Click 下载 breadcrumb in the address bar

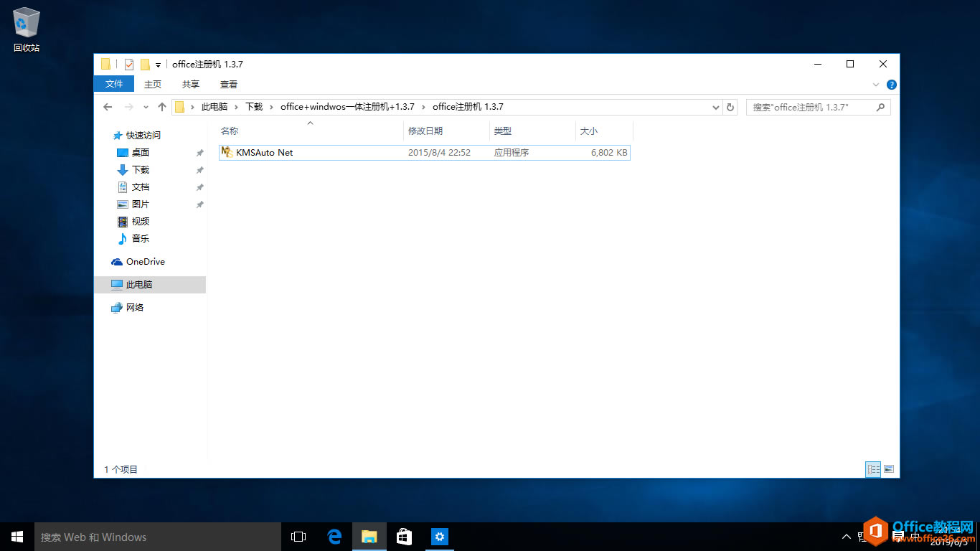pos(254,107)
